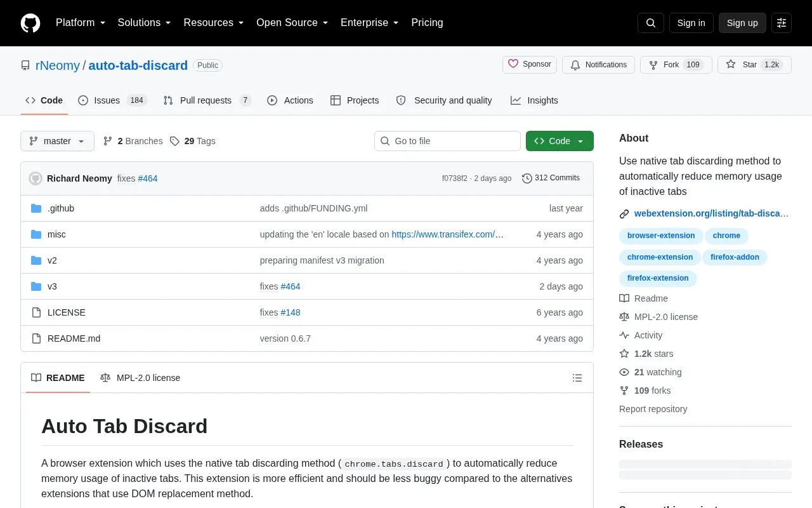The image size is (812, 508).
Task: Open the v3 folder
Action: click(x=52, y=286)
